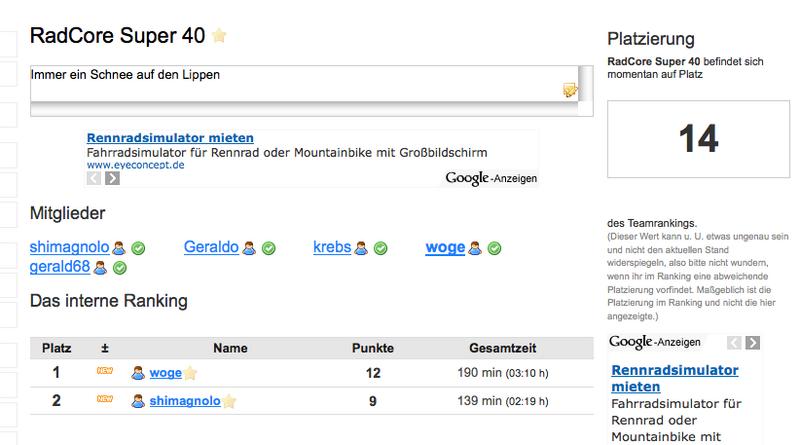Go to next ad in banner
This screenshot has height=445, width=800.
point(112,178)
